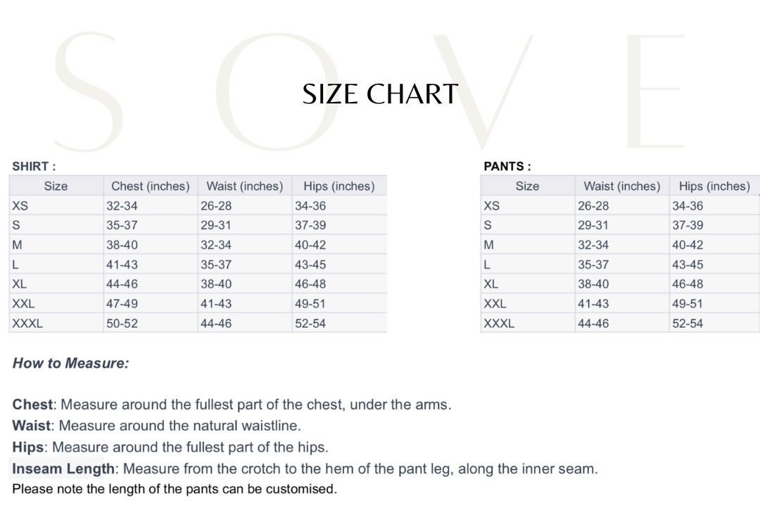Click the SHIRT table label
760x532 pixels.
point(34,167)
